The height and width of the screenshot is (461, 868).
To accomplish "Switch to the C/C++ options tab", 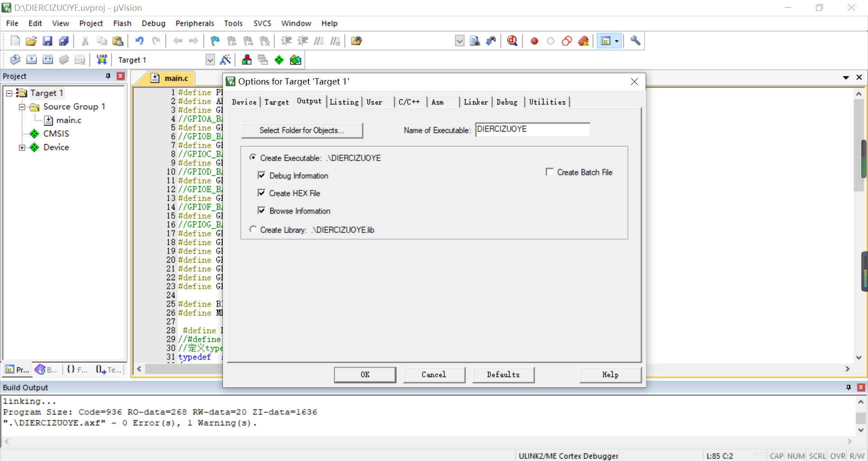I will [x=409, y=102].
